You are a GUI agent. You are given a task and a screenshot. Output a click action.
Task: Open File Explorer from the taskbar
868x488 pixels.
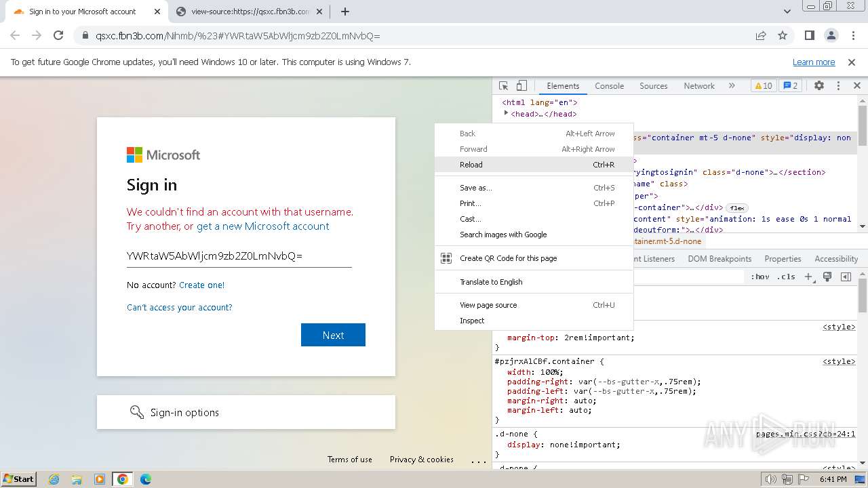77,479
